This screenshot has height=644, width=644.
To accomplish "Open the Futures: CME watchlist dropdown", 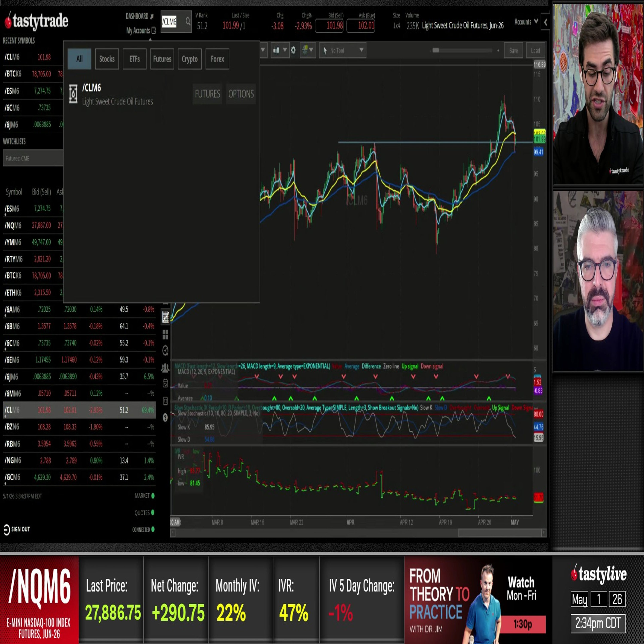I will point(33,158).
